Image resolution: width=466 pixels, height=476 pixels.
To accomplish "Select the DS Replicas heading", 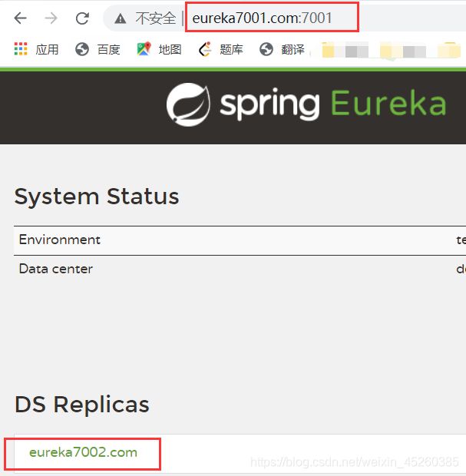I will click(x=82, y=405).
